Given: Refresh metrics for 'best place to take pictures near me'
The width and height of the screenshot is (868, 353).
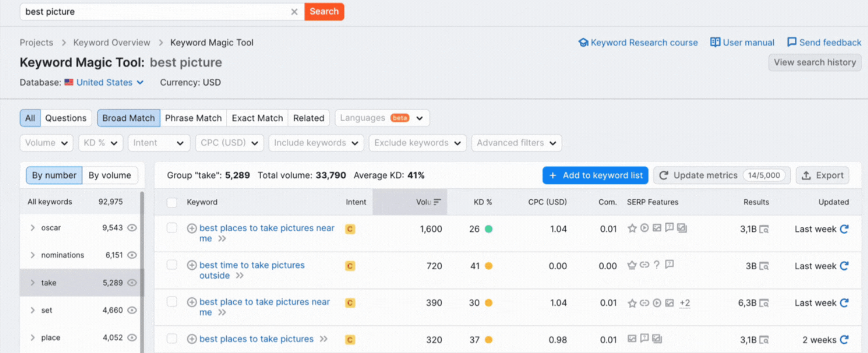Looking at the screenshot, I should [x=844, y=303].
